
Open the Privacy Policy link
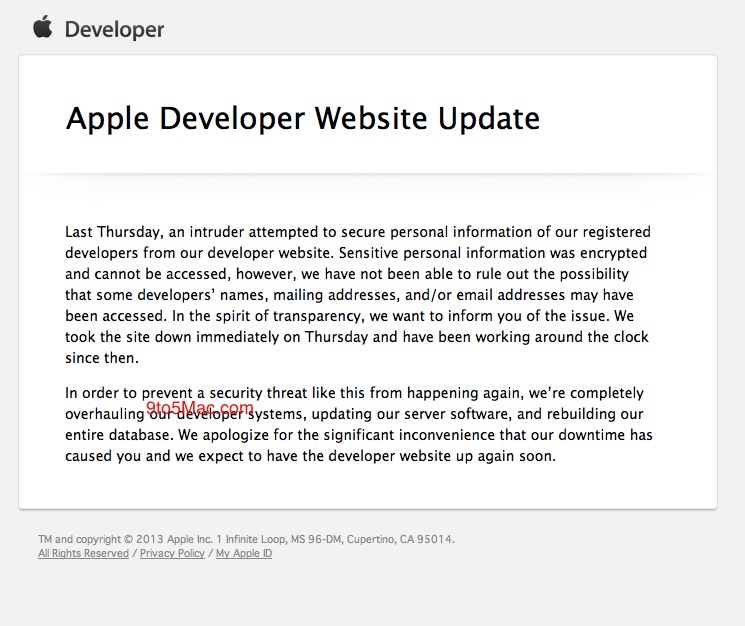pyautogui.click(x=172, y=553)
